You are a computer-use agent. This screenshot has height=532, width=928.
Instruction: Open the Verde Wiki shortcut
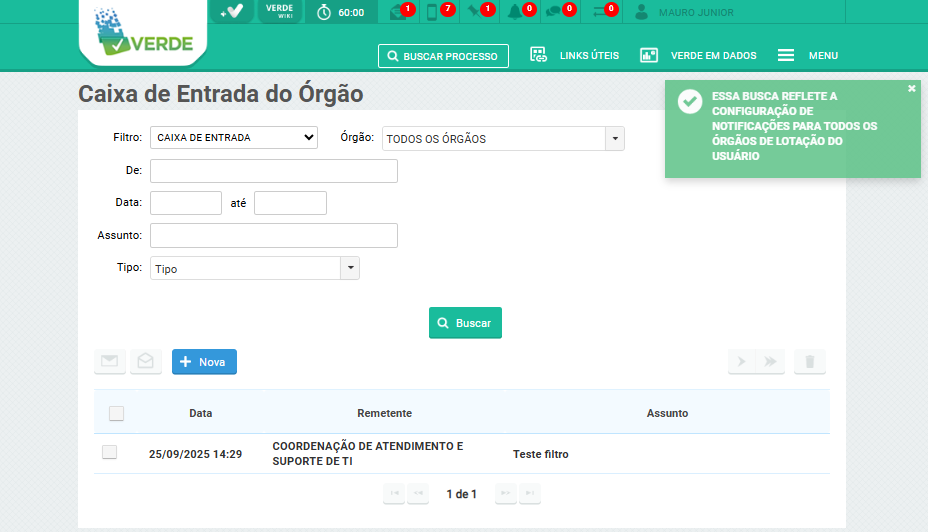click(x=279, y=11)
